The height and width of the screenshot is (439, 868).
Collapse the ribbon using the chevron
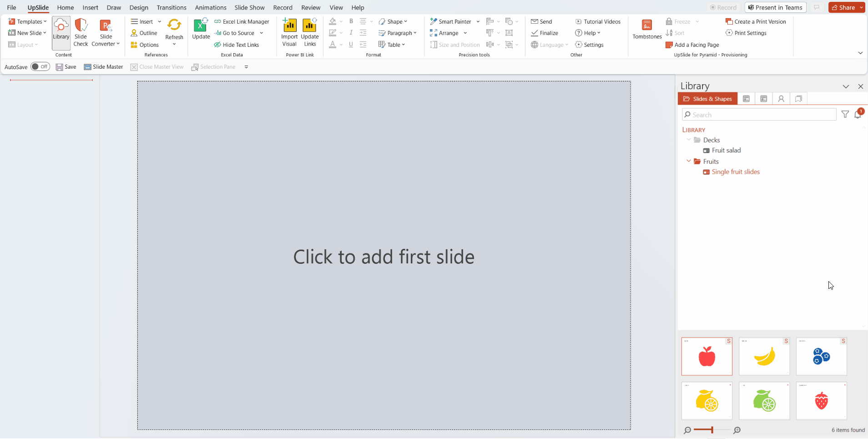860,53
